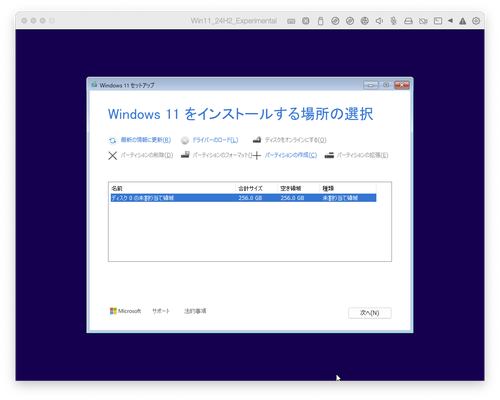Image resolution: width=500 pixels, height=400 pixels.
Task: Click the ドライバーのロード(L) link
Action: point(215,140)
